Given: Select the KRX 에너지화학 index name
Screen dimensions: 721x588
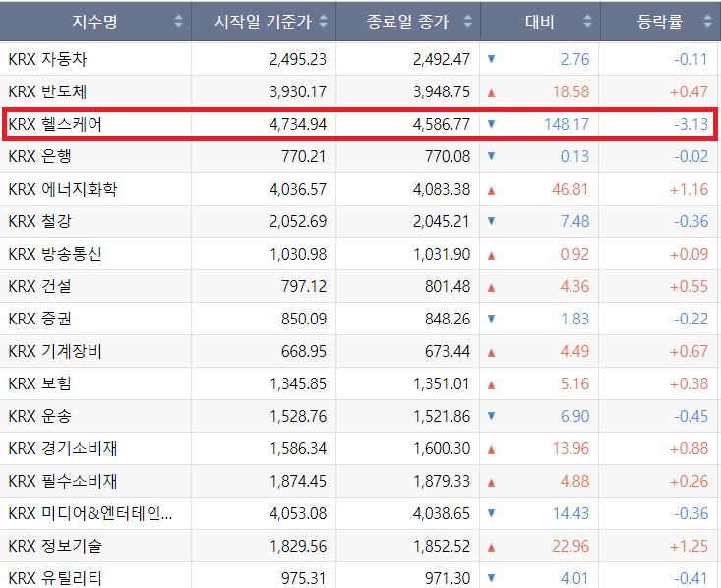Looking at the screenshot, I should pyautogui.click(x=63, y=189).
